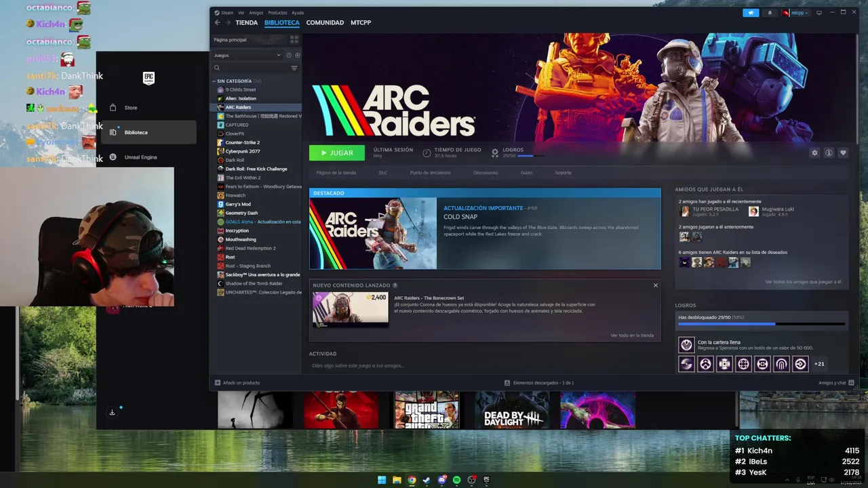Go back with Steam's back arrow
The width and height of the screenshot is (868, 488).
[217, 22]
